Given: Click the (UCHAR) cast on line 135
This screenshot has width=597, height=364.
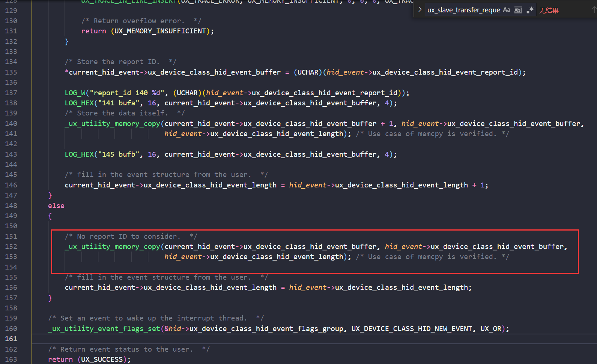Looking at the screenshot, I should pyautogui.click(x=308, y=72).
